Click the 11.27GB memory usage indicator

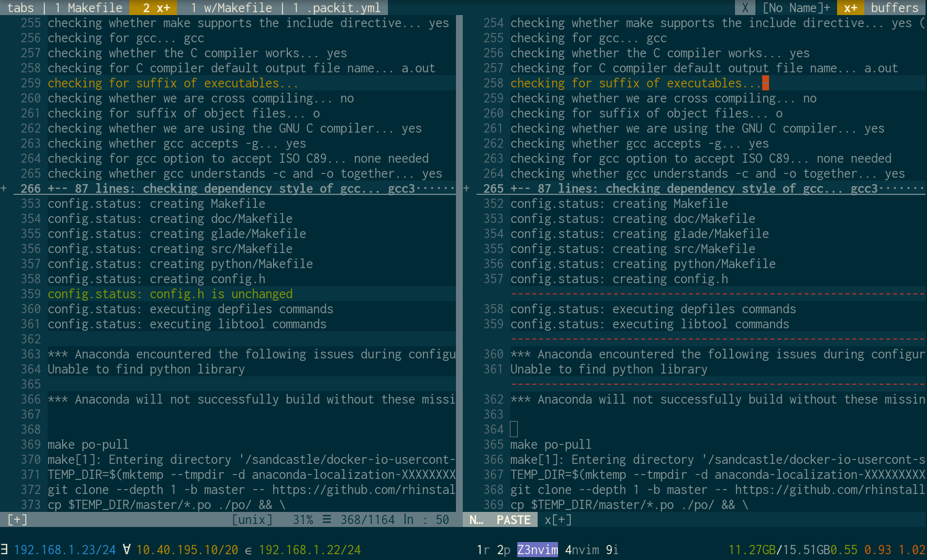pyautogui.click(x=753, y=549)
